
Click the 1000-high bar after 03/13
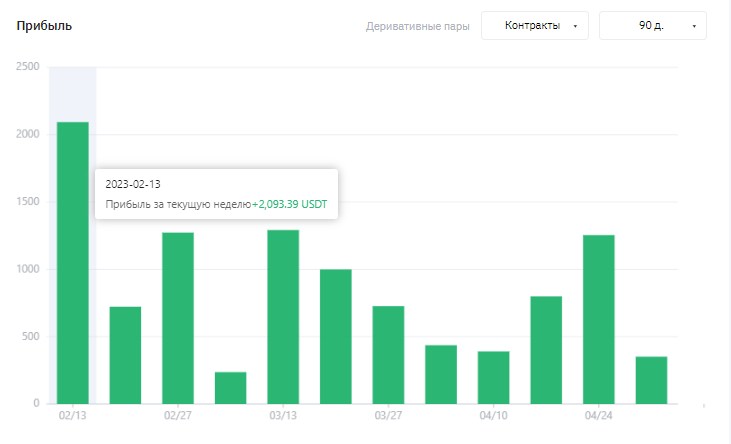tap(336, 336)
